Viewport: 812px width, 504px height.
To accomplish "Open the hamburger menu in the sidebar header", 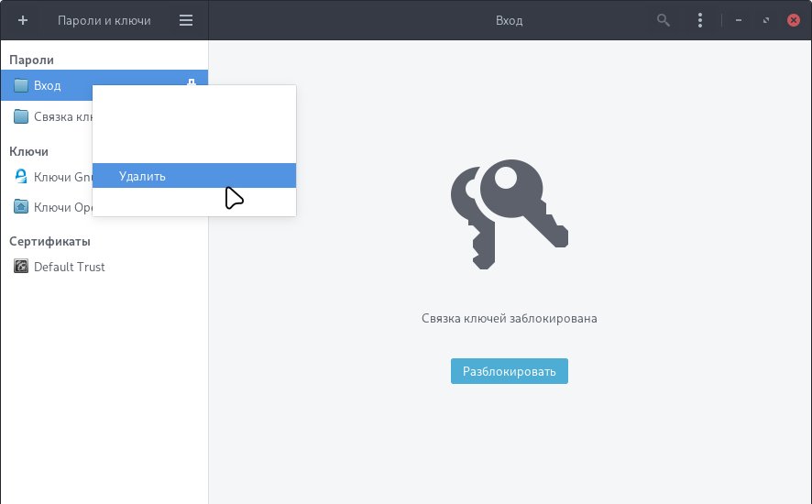I will 186,20.
